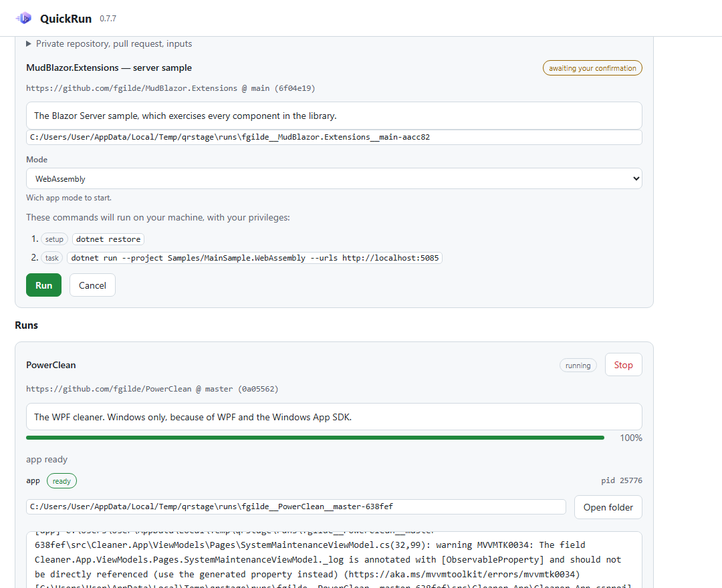The image size is (722, 588).
Task: Click the 'MudBlazor.Extensions — server sample' heading
Action: 109,67
